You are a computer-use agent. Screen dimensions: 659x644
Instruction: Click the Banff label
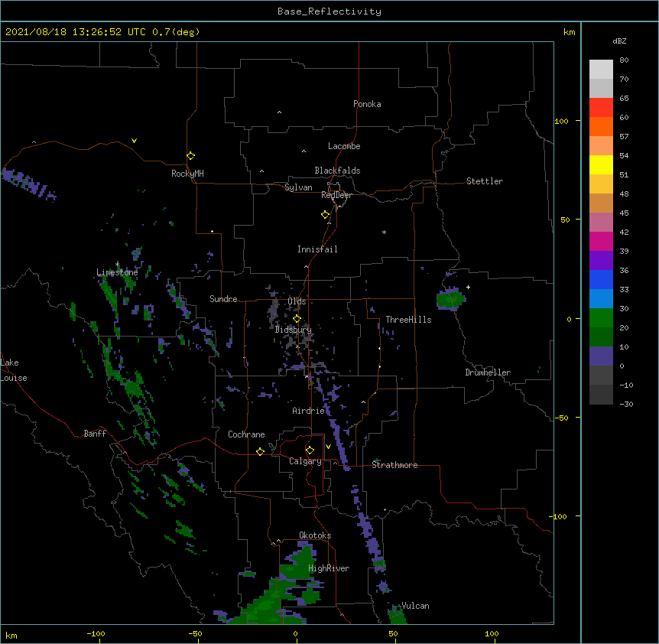pyautogui.click(x=95, y=434)
